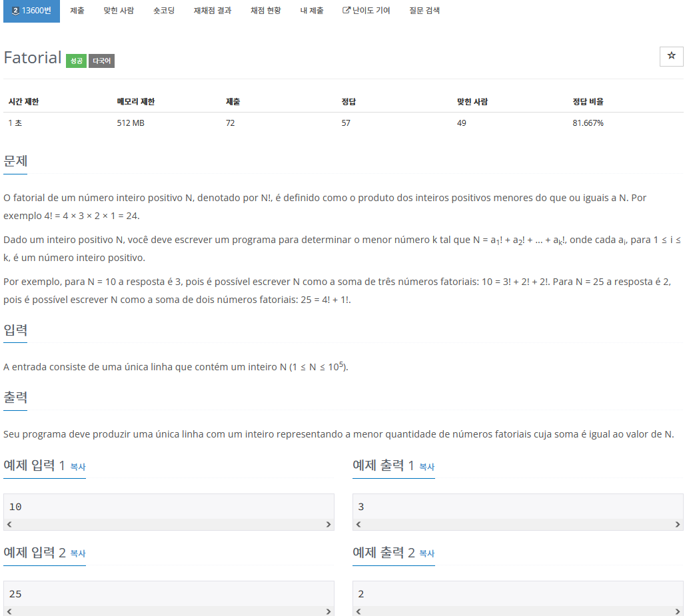Click the submissions count 72
Screen dimensions: 691x616
click(x=231, y=123)
